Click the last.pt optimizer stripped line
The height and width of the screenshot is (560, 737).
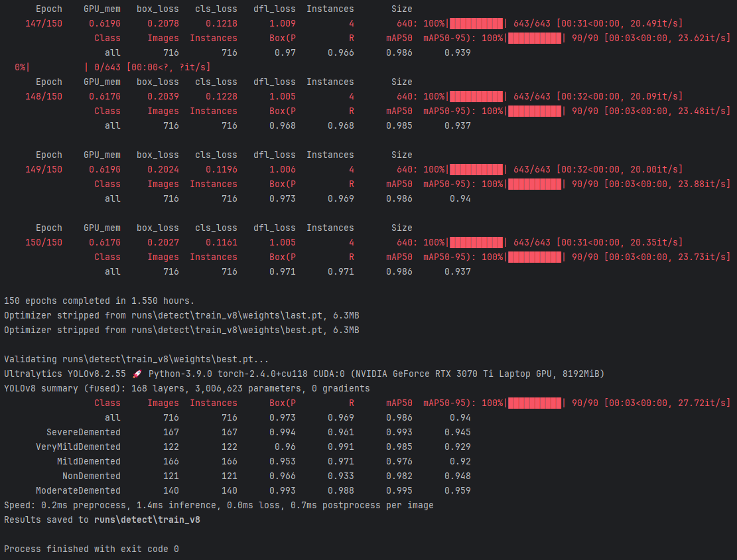181,316
